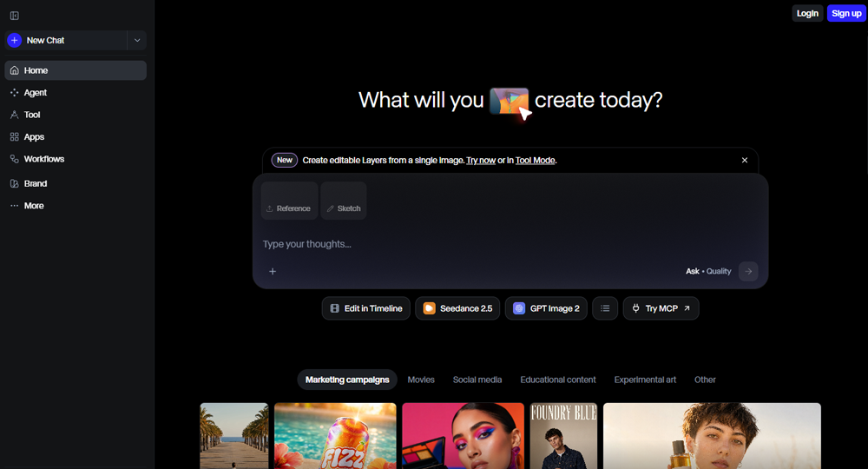Collapse the sidebar panel icon
Image resolution: width=868 pixels, height=469 pixels.
tap(15, 16)
